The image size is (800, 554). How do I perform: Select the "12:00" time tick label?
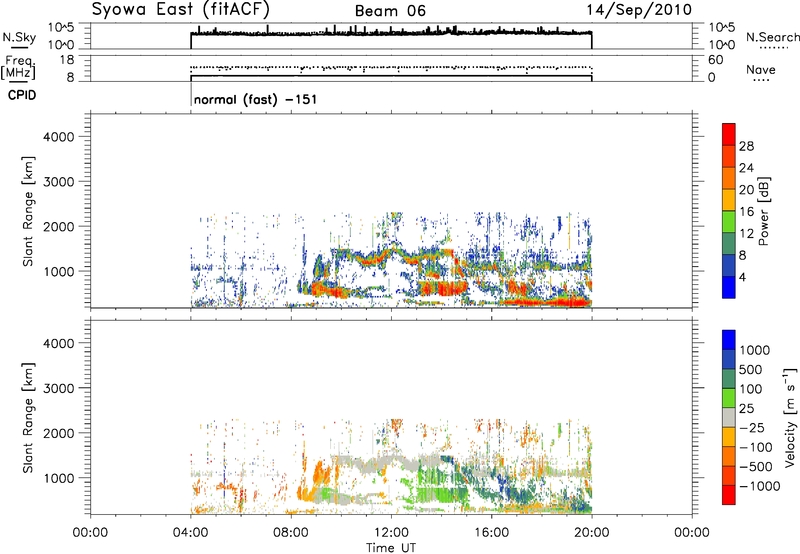pos(391,533)
